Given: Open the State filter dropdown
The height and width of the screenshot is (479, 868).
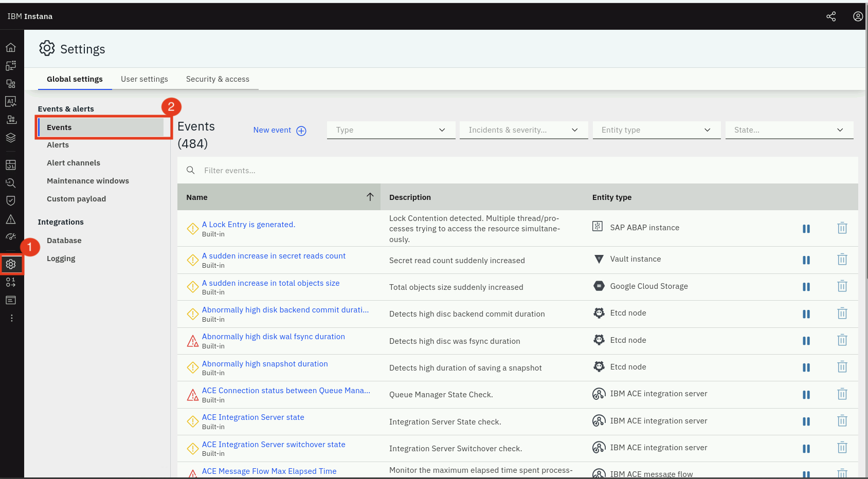Looking at the screenshot, I should pyautogui.click(x=789, y=130).
